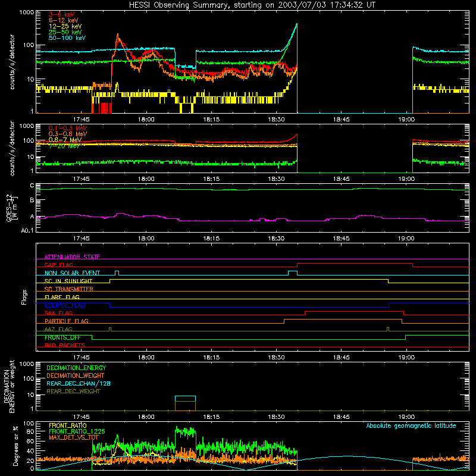Click the DECIMATION_ENERGY legend entry
476x476 pixels.
(x=76, y=368)
